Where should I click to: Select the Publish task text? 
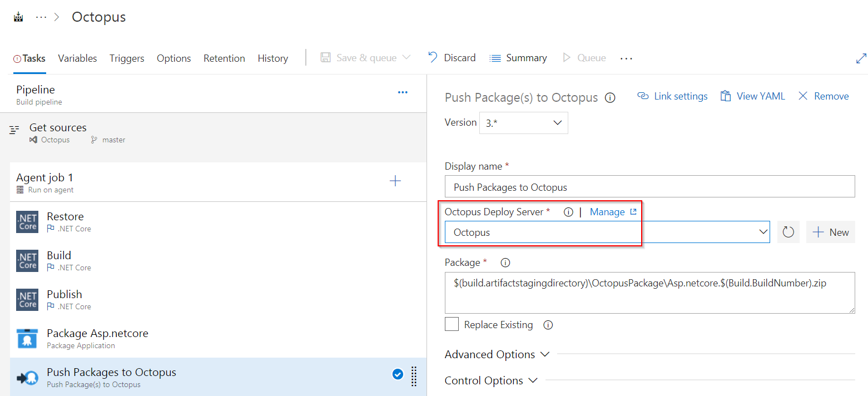tap(65, 294)
